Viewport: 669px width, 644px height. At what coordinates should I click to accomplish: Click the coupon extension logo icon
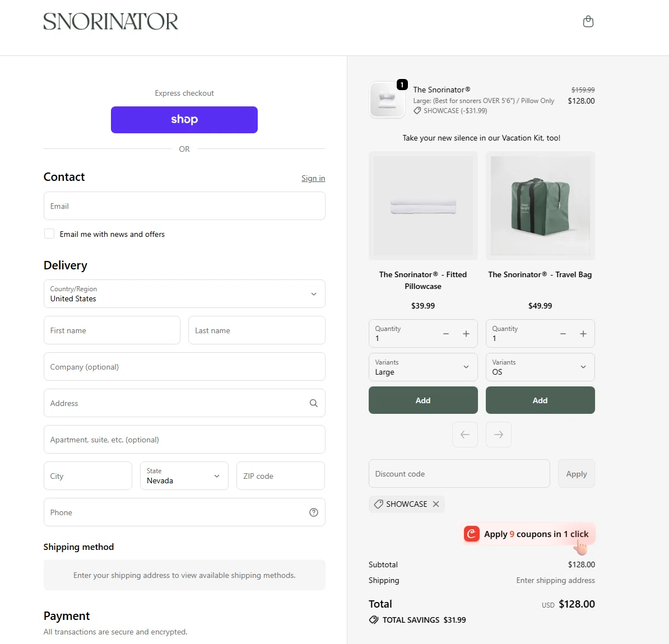tap(471, 534)
